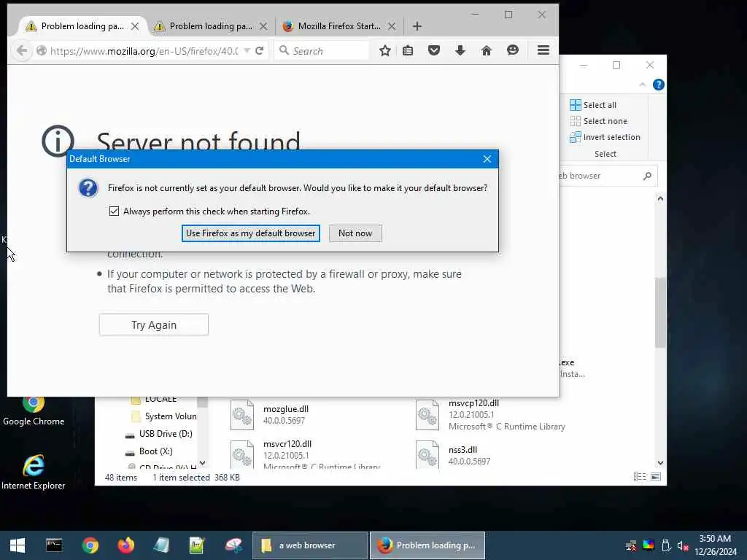This screenshot has height=560, width=747.
Task: Select the nss3.dll file
Action: coord(452,455)
